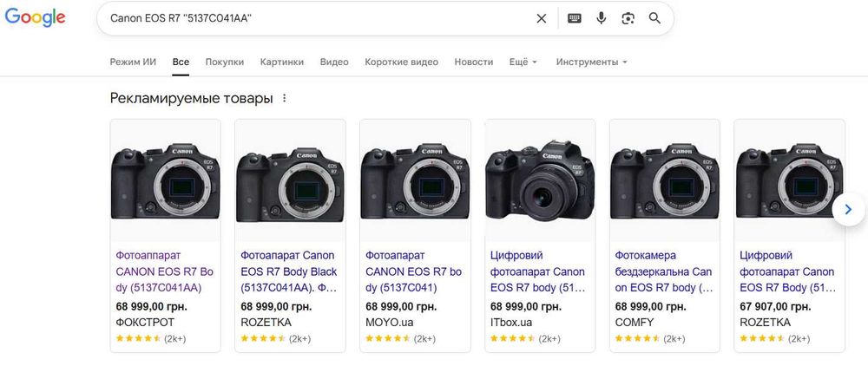
Task: Click the search input field
Action: pos(312,18)
